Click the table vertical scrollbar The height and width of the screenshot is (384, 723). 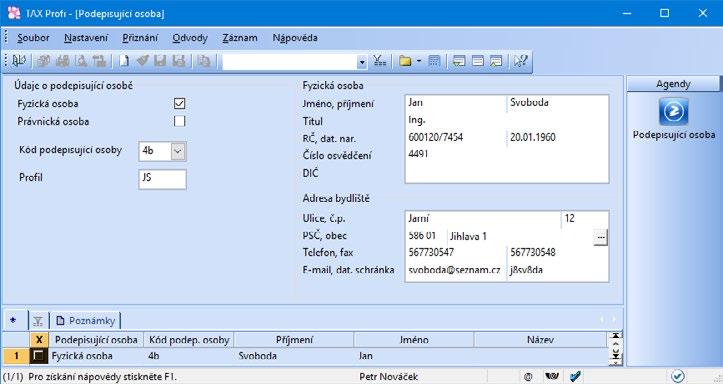[x=615, y=349]
